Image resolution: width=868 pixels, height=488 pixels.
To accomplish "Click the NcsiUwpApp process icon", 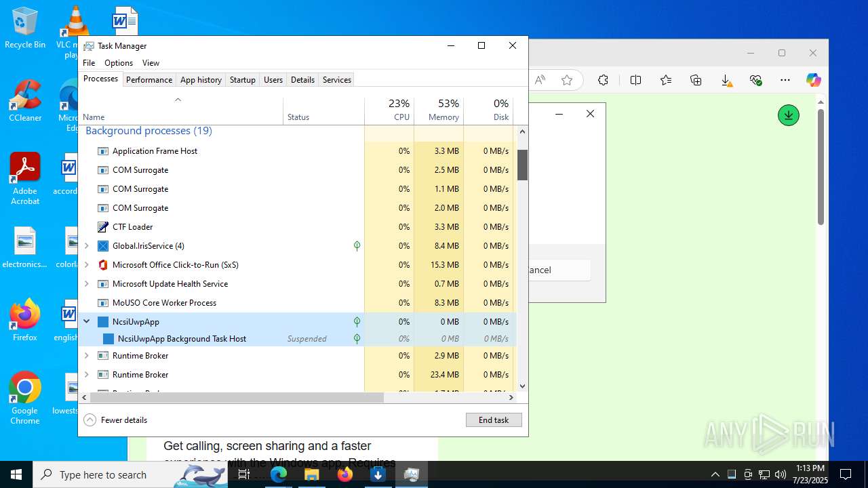I will (103, 322).
